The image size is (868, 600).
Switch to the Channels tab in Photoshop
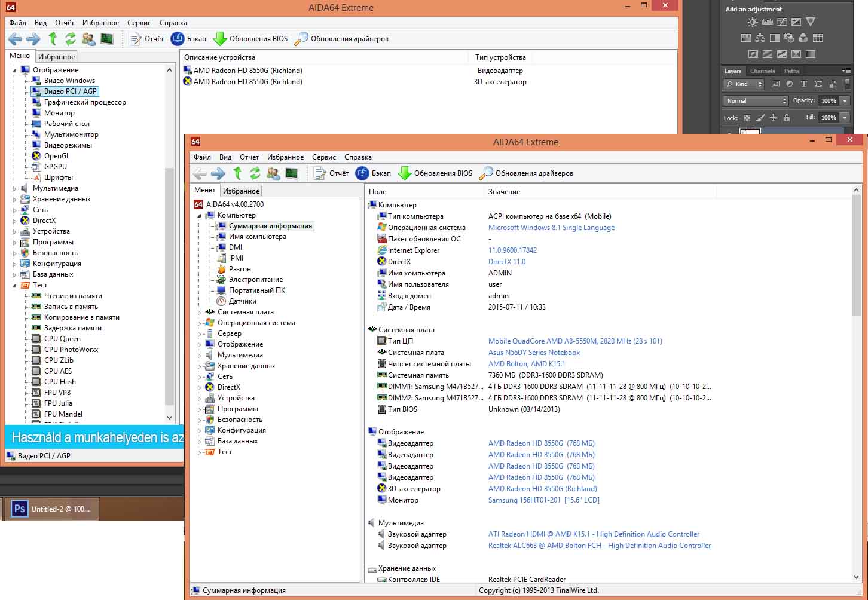pos(762,71)
